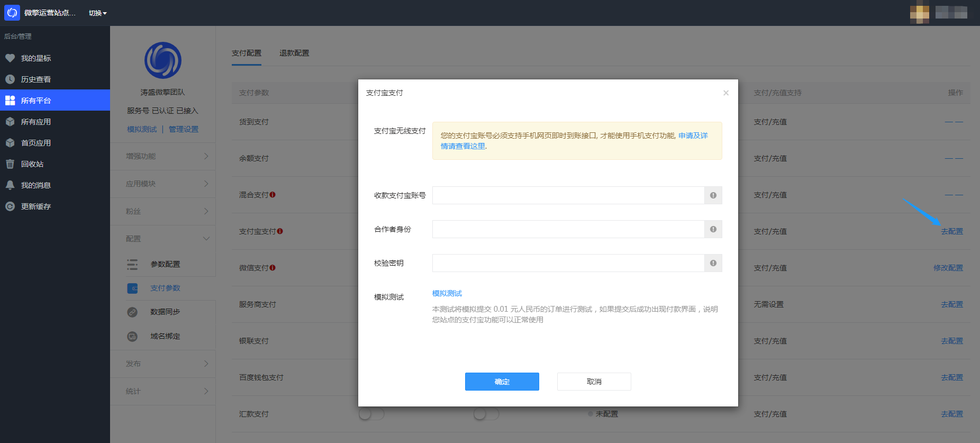This screenshot has width=980, height=443.
Task: Click the 微擎 logo at top left
Action: point(12,13)
